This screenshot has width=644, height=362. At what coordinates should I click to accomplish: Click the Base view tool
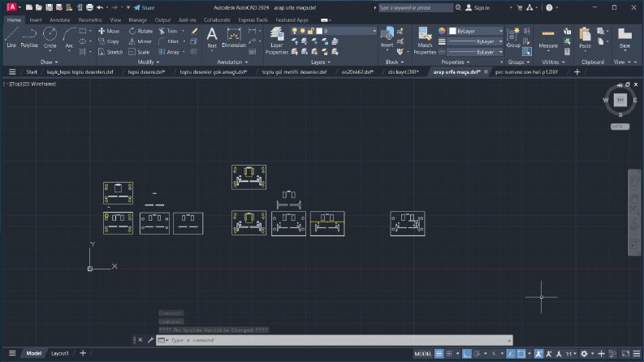625,38
